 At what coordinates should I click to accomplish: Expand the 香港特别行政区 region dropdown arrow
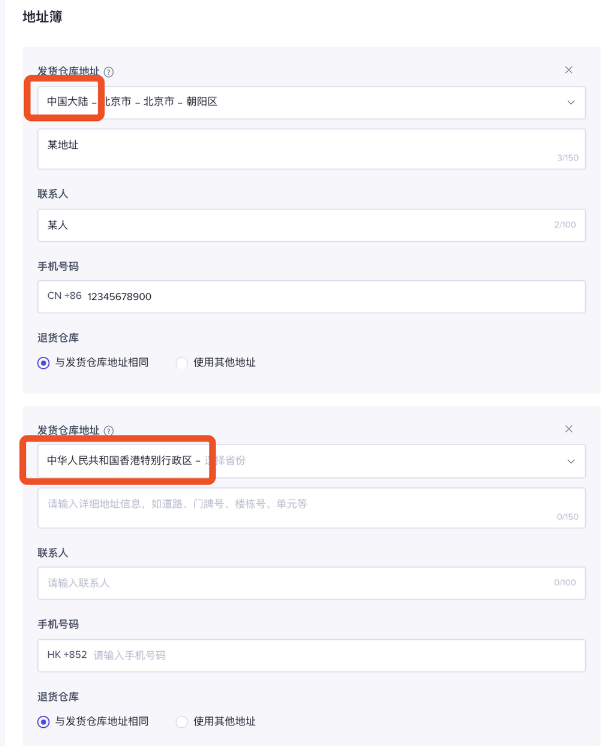(571, 461)
